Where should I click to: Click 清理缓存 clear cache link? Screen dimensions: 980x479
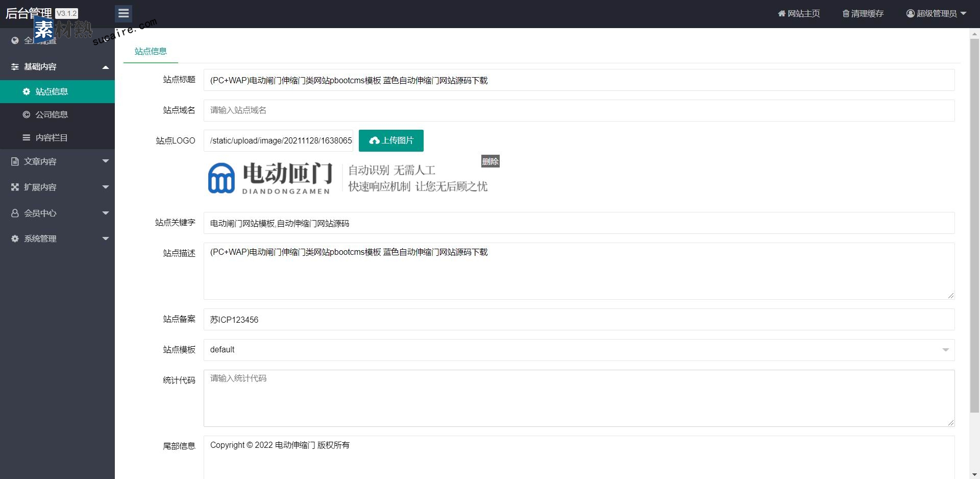tap(863, 14)
